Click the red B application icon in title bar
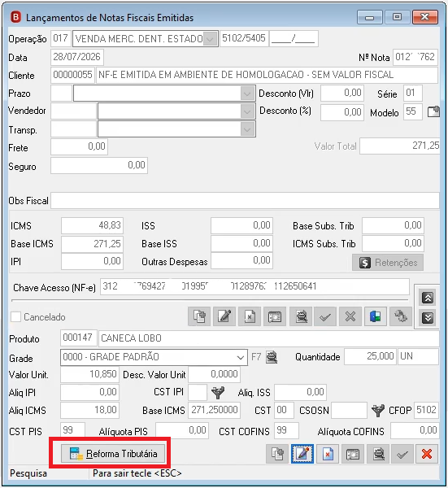 (15, 17)
